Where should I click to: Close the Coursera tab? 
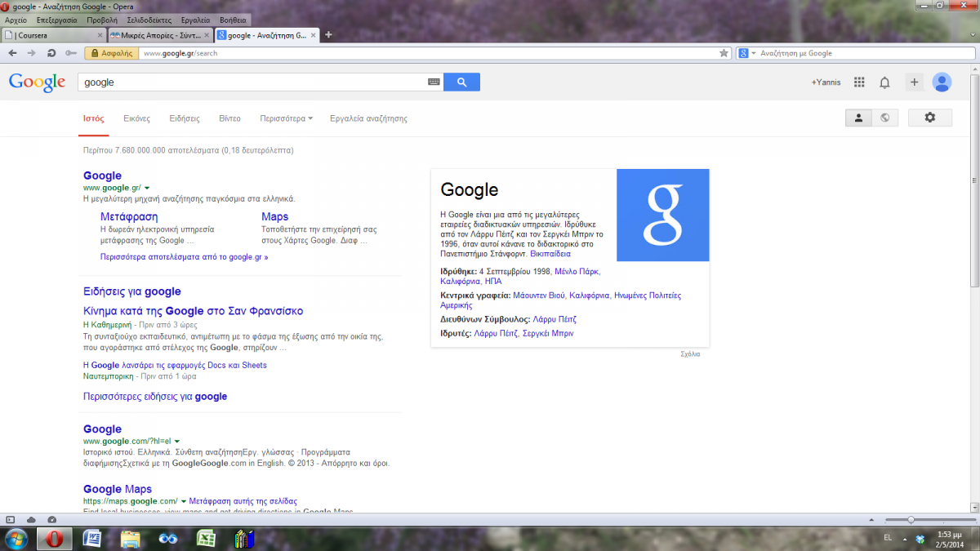(100, 35)
